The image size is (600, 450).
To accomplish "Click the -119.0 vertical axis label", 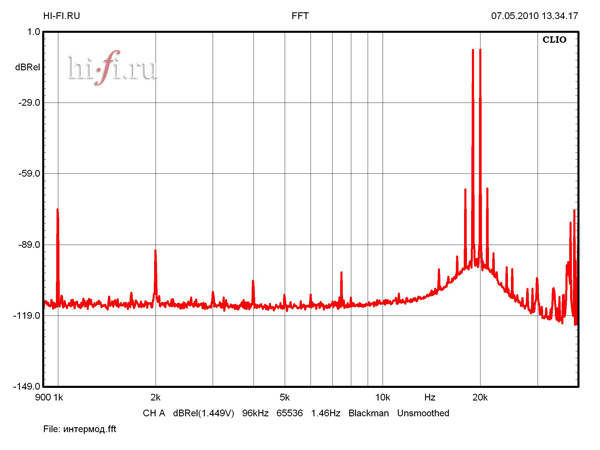I will (x=26, y=316).
